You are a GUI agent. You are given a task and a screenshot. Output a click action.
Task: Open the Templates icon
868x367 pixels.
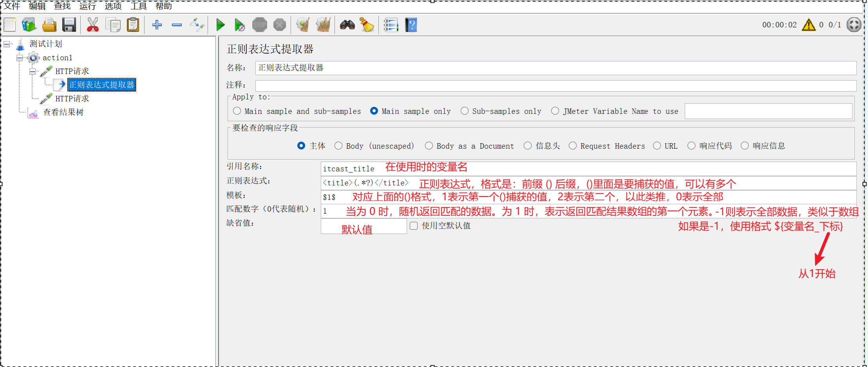pos(29,25)
